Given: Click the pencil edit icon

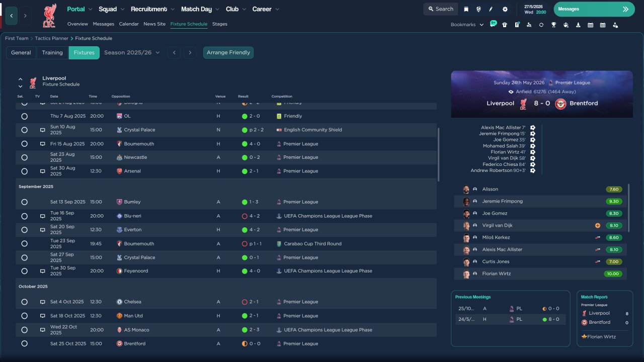Looking at the screenshot, I should (x=491, y=9).
